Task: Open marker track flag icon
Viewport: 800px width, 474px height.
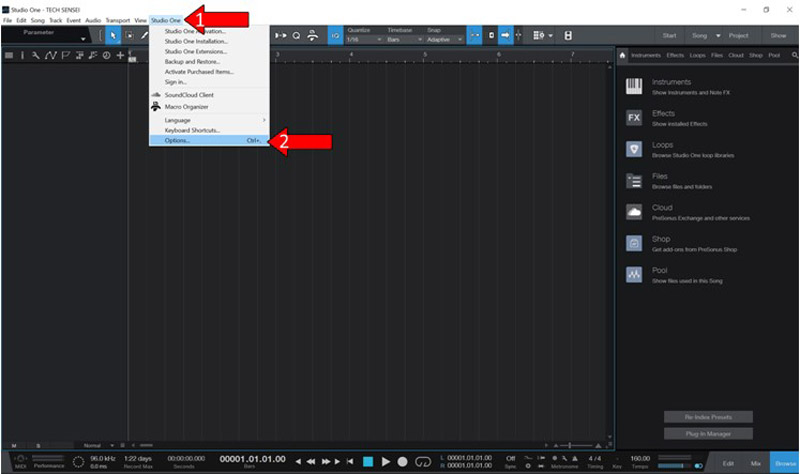Action: pos(65,55)
